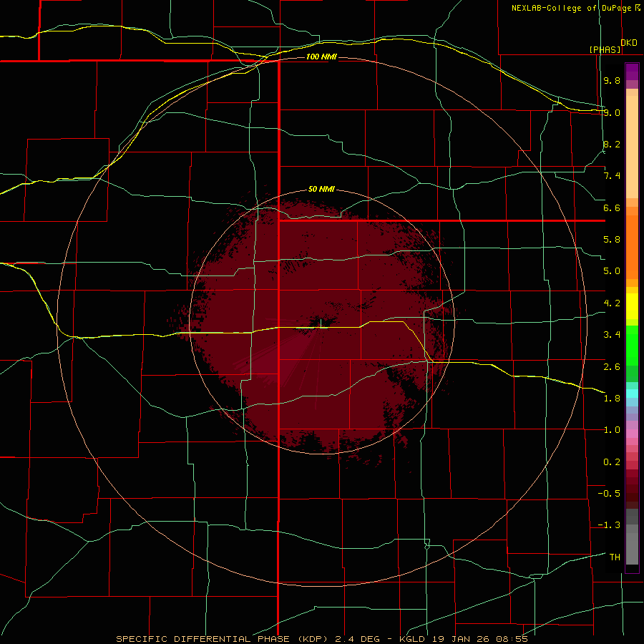Click the NEXLAB-College of DuPage title text
The height and width of the screenshot is (644, 644).
tap(571, 8)
